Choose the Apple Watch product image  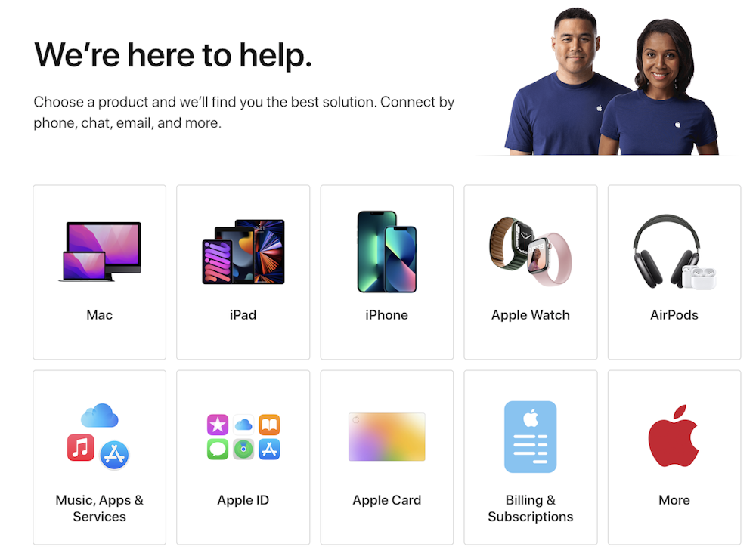(x=531, y=252)
